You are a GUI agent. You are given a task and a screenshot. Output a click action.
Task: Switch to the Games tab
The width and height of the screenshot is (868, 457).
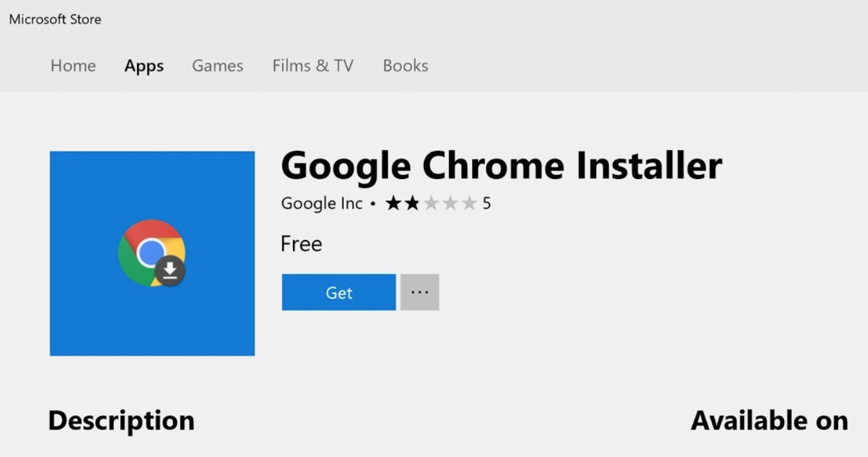(x=217, y=66)
